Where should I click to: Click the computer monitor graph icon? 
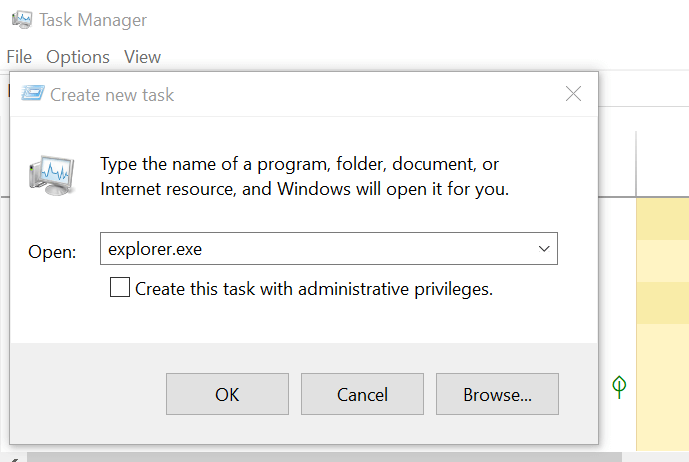[x=52, y=175]
